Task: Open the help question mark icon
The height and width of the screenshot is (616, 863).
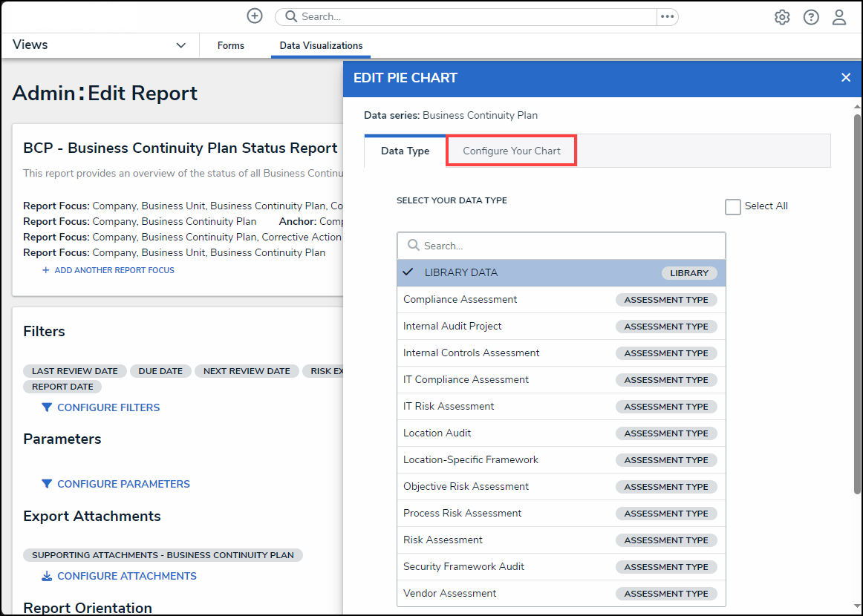Action: (x=811, y=17)
